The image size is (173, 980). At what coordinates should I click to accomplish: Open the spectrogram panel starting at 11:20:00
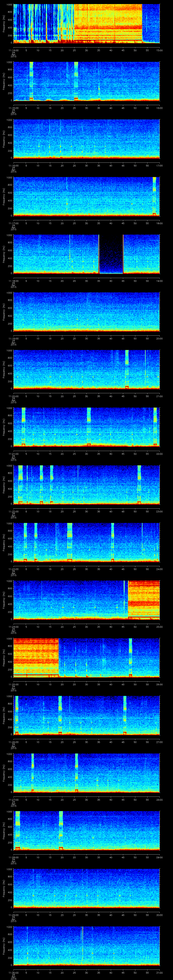point(87,369)
